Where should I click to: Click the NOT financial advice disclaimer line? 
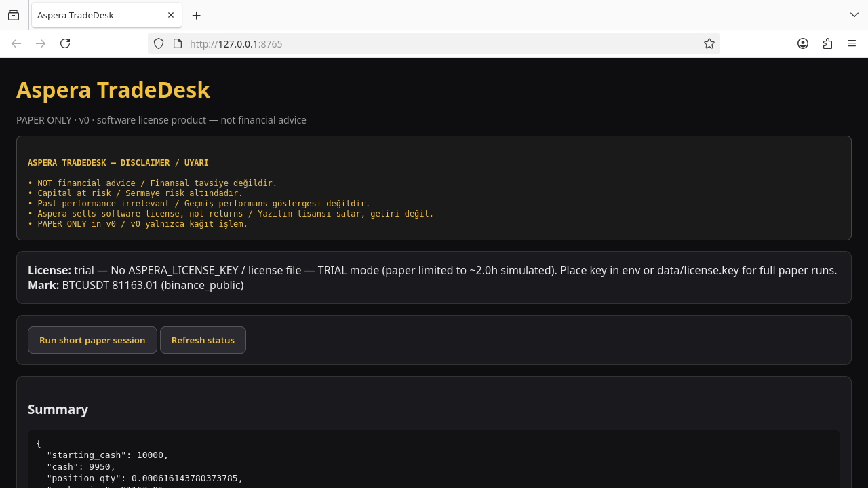pos(153,183)
